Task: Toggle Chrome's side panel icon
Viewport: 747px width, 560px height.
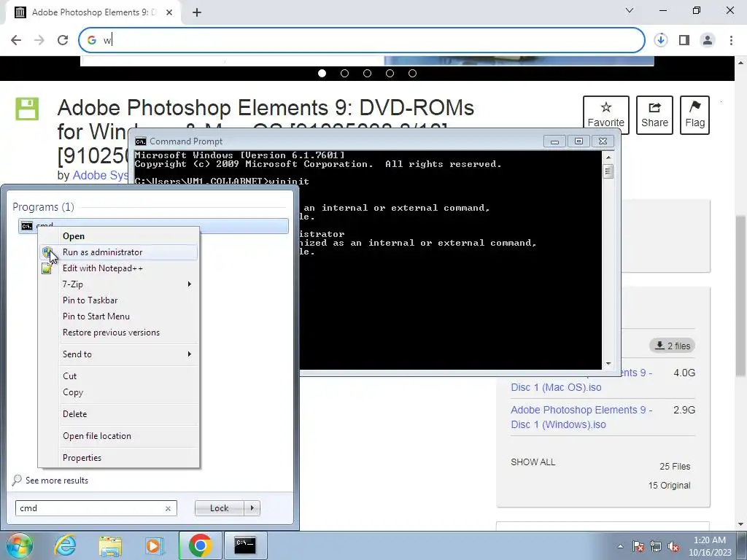Action: pos(684,40)
